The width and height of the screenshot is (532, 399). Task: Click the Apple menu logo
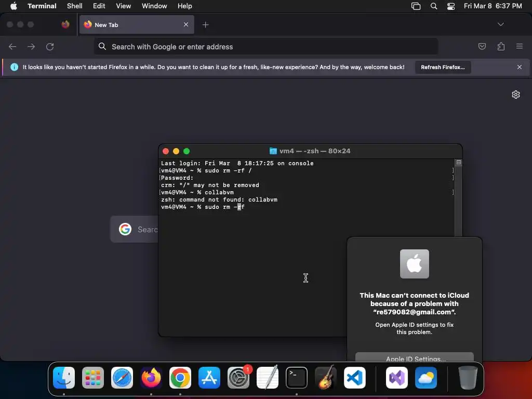14,6
